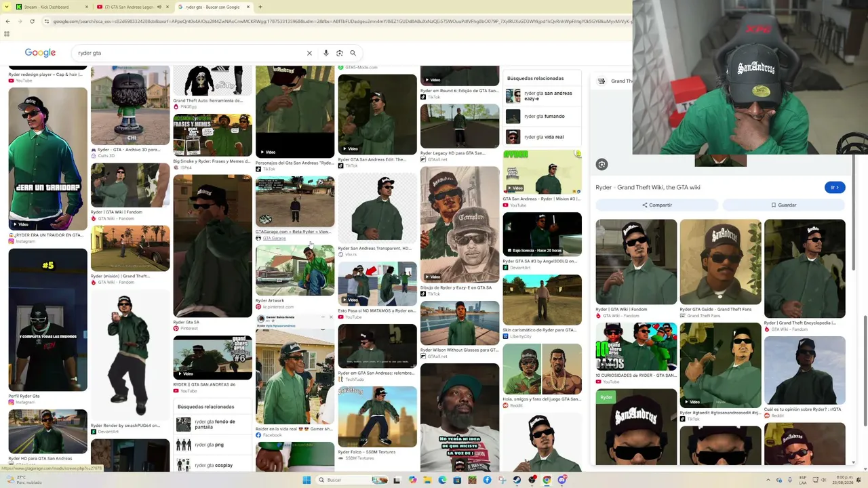Open 'Ryder San Andreas Transparent' image result
The image size is (868, 488).
(x=377, y=208)
